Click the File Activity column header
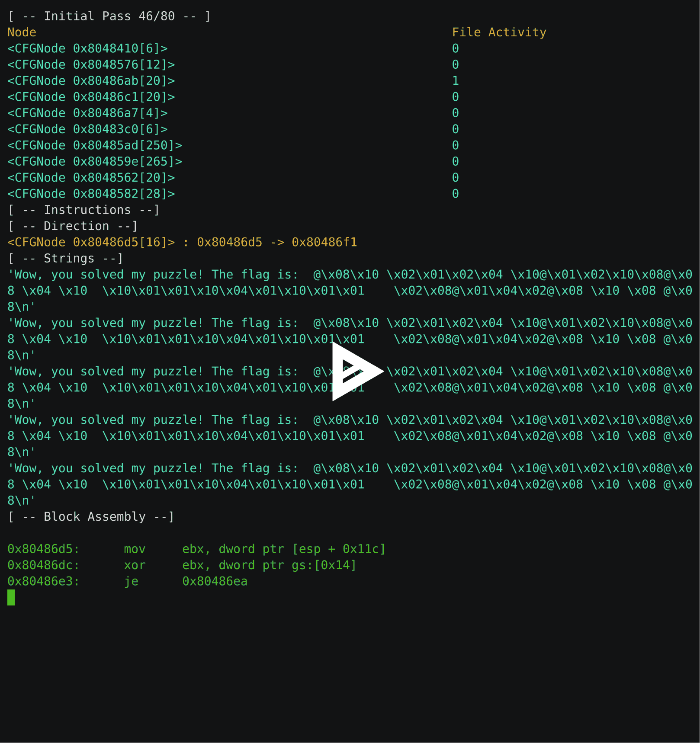 pyautogui.click(x=499, y=32)
